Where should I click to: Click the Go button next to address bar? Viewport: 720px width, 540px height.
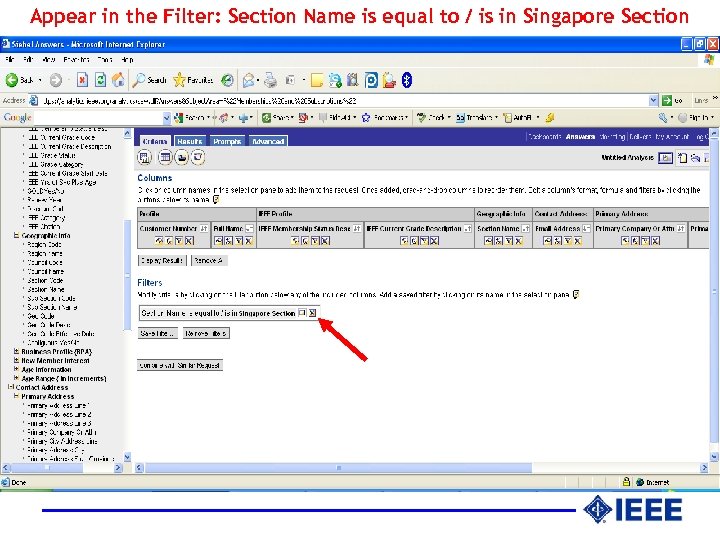(x=673, y=100)
